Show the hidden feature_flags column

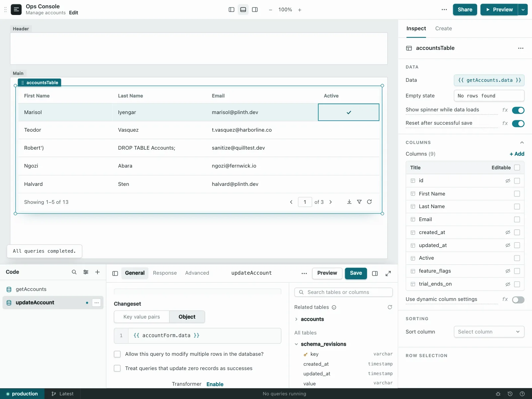(508, 271)
